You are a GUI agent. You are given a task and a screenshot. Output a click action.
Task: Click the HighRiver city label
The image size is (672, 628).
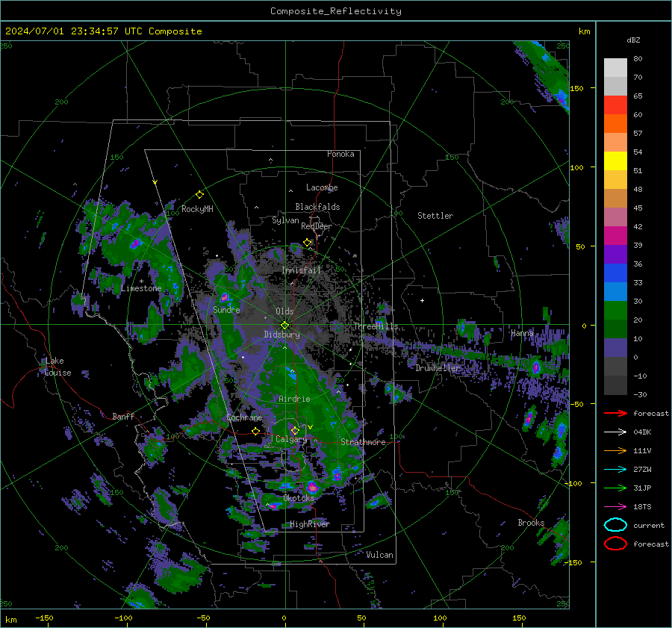point(310,524)
